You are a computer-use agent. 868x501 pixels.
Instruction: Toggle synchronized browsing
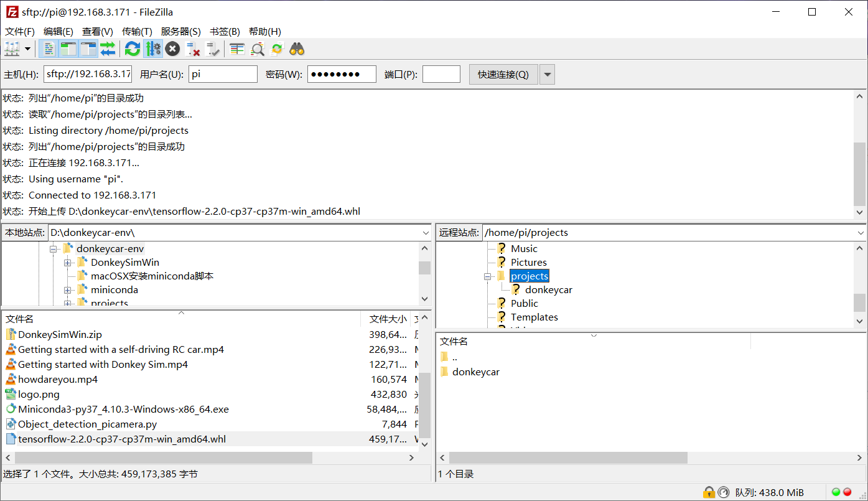(x=277, y=49)
